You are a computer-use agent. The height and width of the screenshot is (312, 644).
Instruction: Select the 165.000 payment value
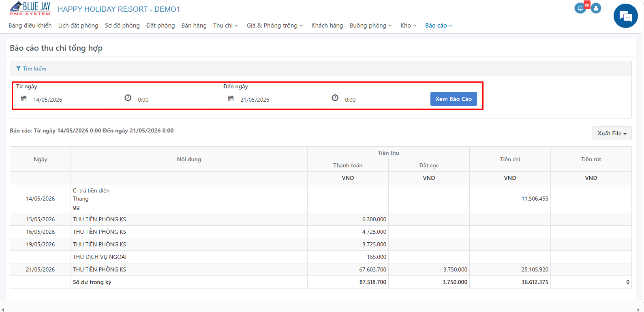point(377,257)
